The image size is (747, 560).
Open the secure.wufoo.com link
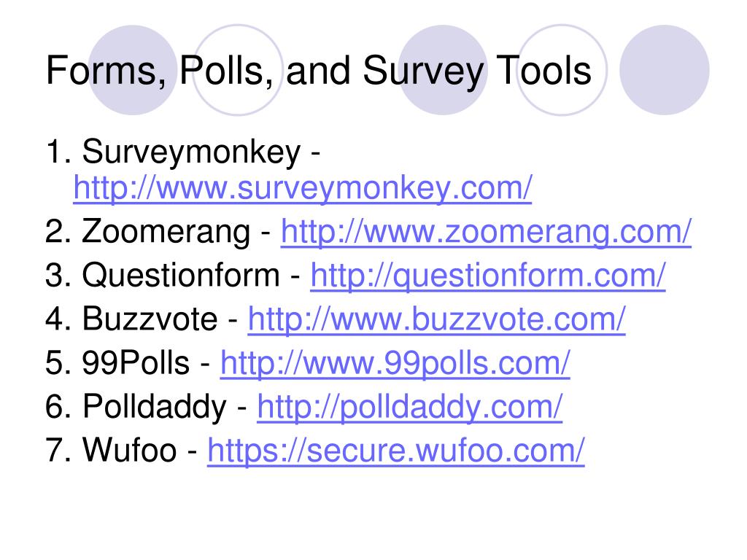click(396, 451)
